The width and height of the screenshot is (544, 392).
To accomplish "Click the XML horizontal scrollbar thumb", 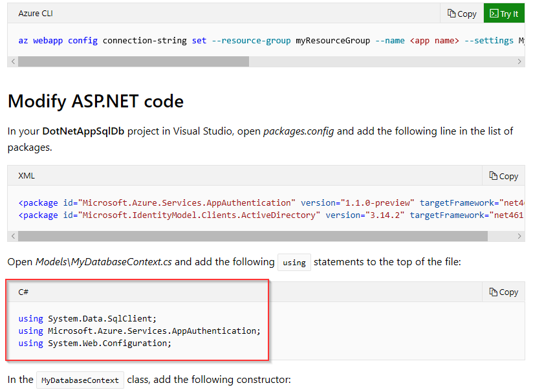I will [253, 236].
